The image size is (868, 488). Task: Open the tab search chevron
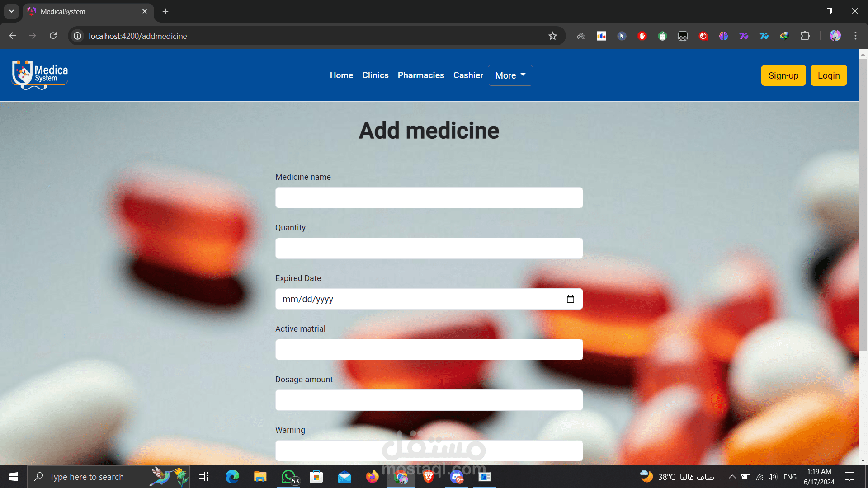coord(11,11)
